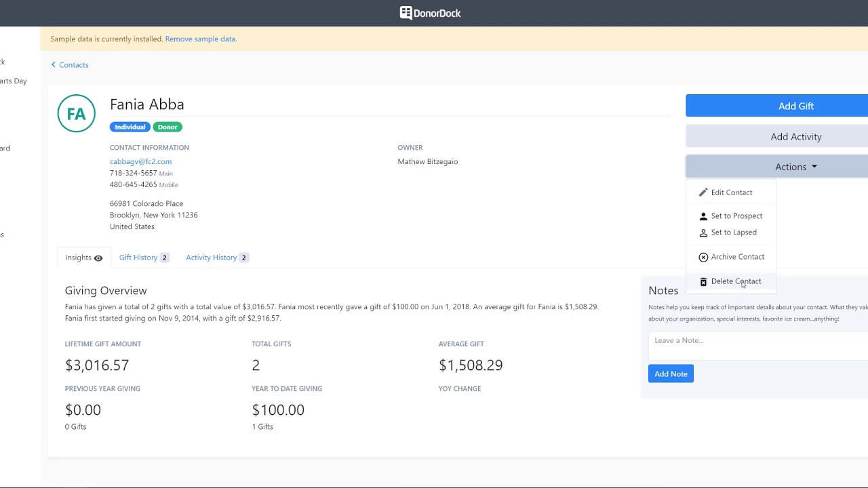Click address line 66981 Colorado Place
Screen dimensions: 868x488
point(146,203)
